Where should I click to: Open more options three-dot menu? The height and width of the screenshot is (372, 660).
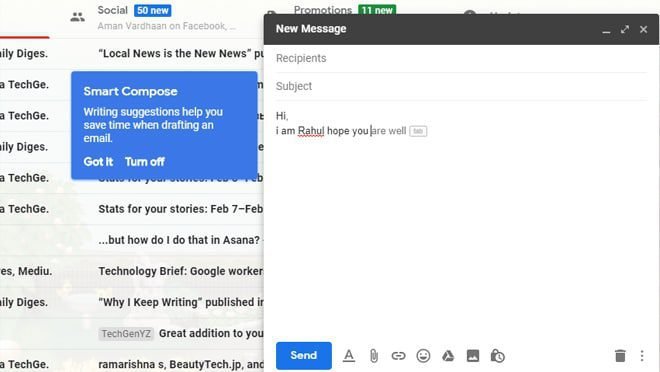click(642, 356)
